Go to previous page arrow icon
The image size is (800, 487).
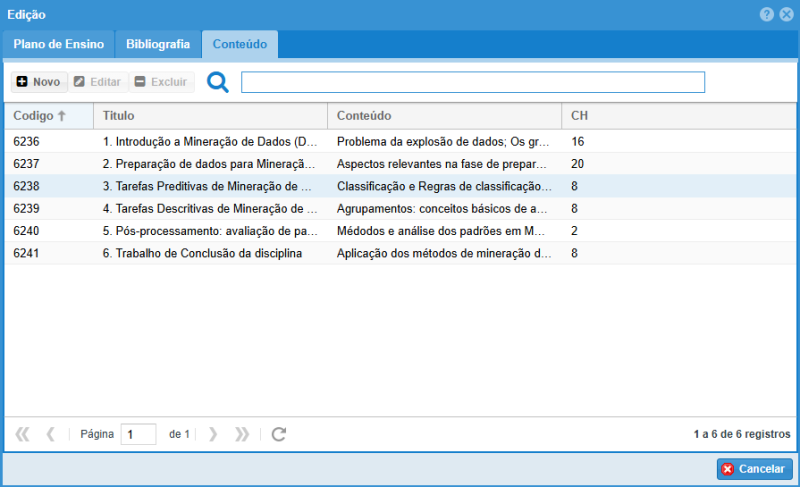point(50,434)
